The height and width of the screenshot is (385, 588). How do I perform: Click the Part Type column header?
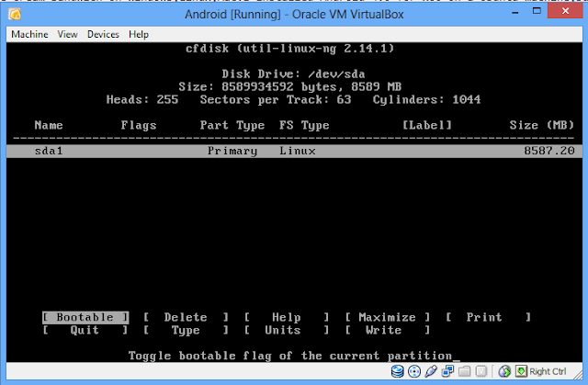pos(232,125)
